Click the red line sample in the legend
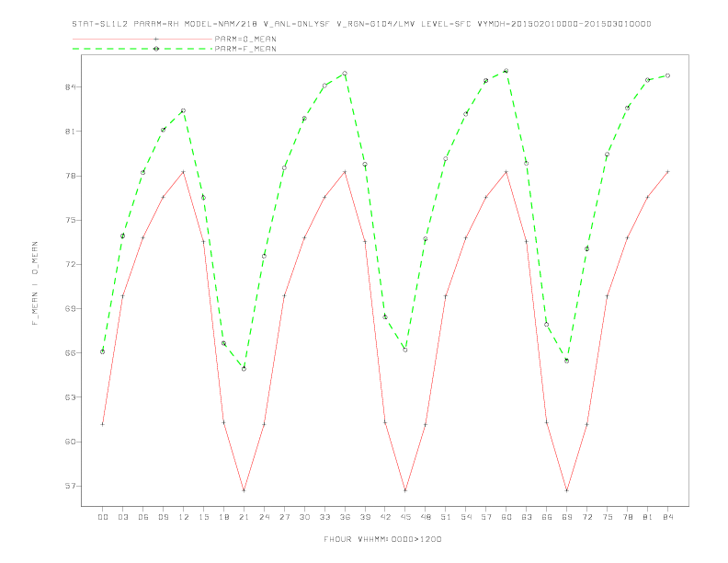Screen dimensions: 728x563 pos(142,39)
